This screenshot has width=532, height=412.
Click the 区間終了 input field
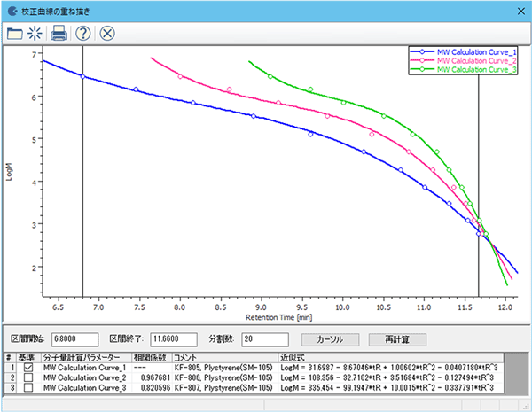pos(173,339)
